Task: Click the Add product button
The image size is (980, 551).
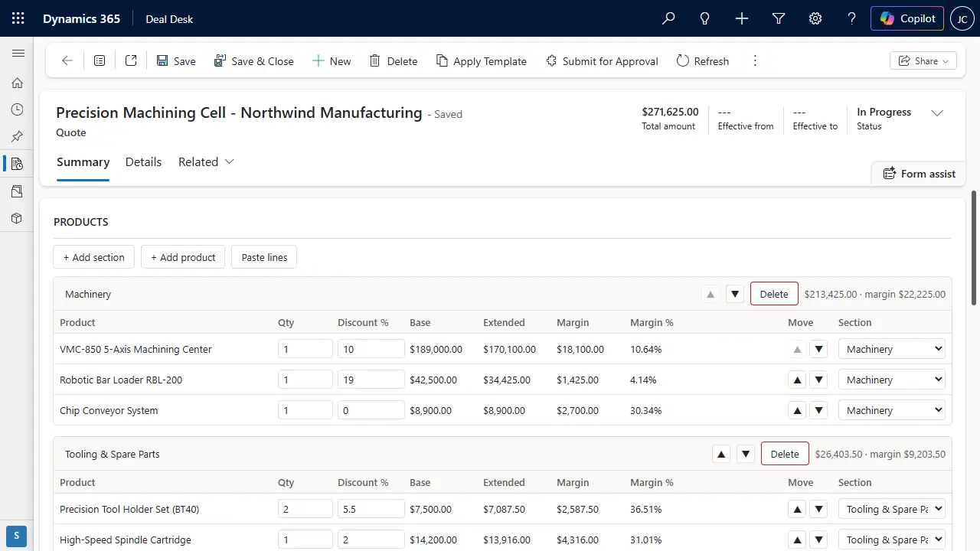Action: (183, 257)
